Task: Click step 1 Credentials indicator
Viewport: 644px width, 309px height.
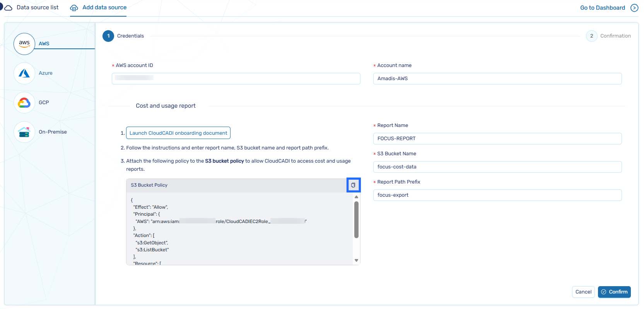Action: (x=108, y=36)
